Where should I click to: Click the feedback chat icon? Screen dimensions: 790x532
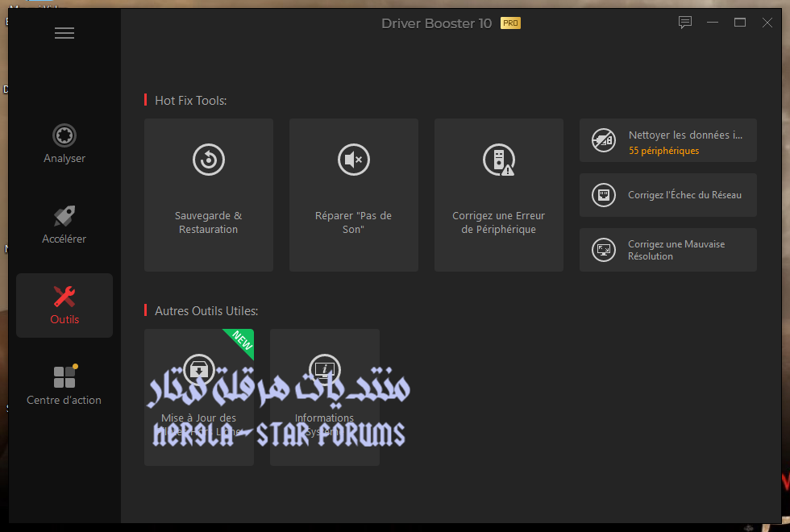click(684, 23)
